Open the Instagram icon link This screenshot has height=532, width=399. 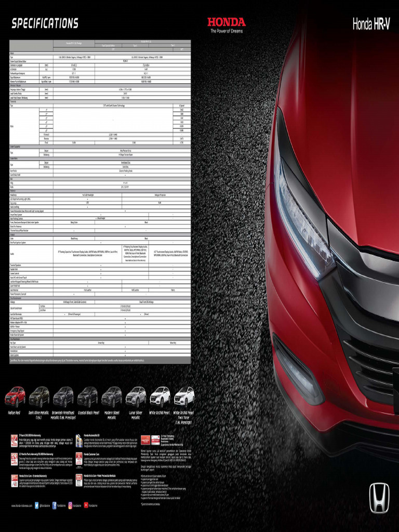click(70, 505)
